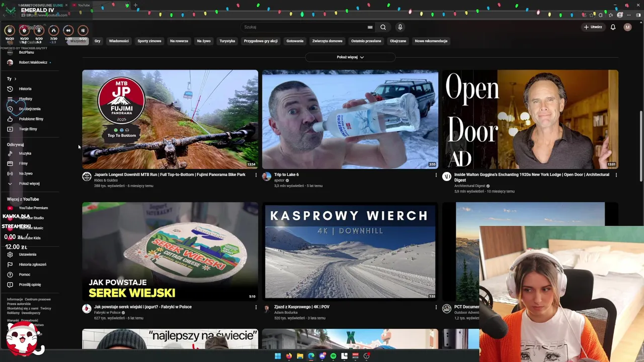This screenshot has width=644, height=362.
Task: Select the Sporty zimowe chip
Action: tap(149, 41)
